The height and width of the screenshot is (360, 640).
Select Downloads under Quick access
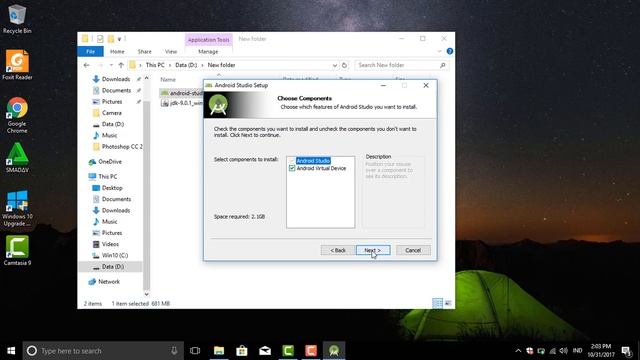(x=116, y=79)
